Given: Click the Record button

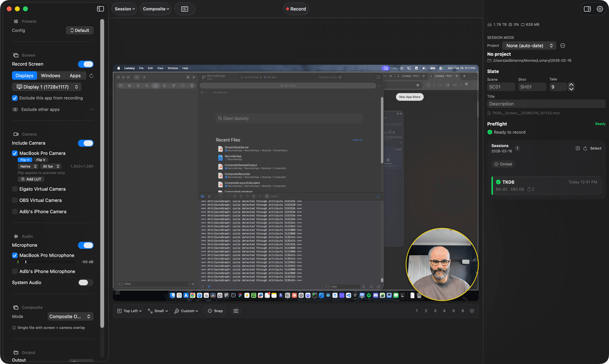Looking at the screenshot, I should coord(296,9).
